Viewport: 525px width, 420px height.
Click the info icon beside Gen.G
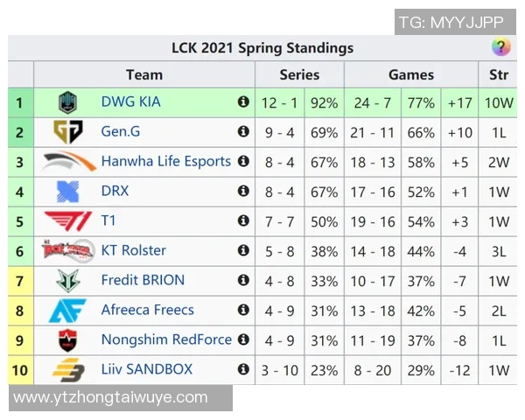tap(243, 132)
